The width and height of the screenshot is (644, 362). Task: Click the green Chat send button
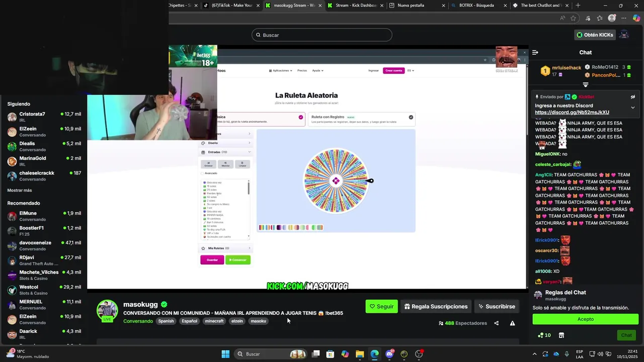tap(626, 335)
